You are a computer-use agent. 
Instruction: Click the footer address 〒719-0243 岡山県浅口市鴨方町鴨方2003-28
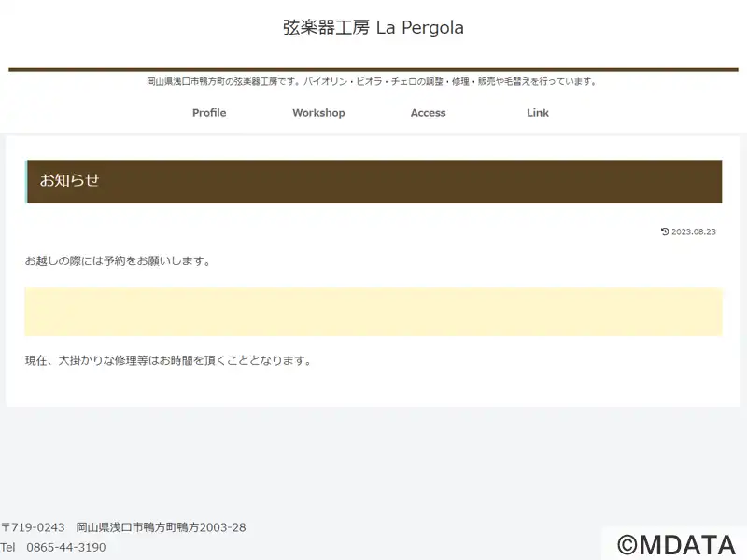[123, 527]
